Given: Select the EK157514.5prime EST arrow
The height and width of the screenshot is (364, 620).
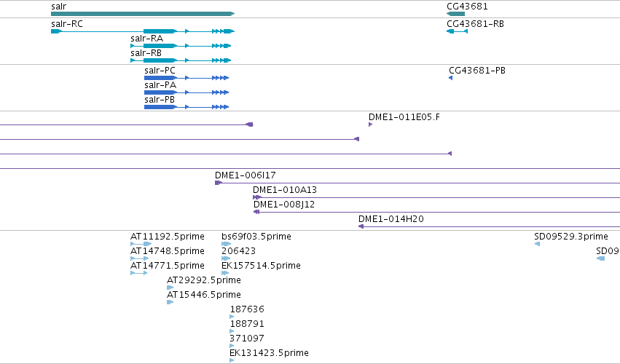Looking at the screenshot, I should click(x=225, y=273).
